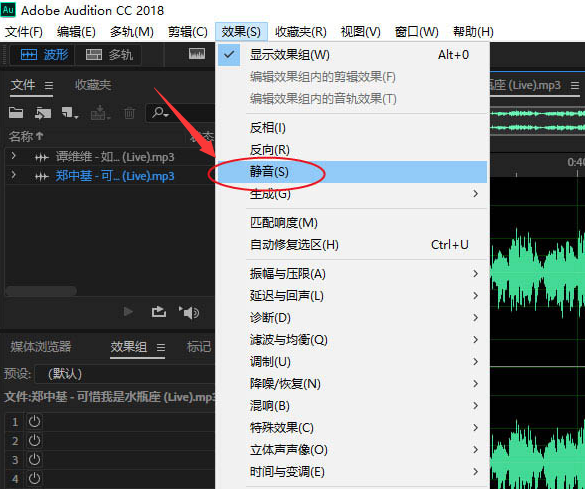The image size is (585, 489).
Task: Choose 反向(R) menu item
Action: point(352,150)
